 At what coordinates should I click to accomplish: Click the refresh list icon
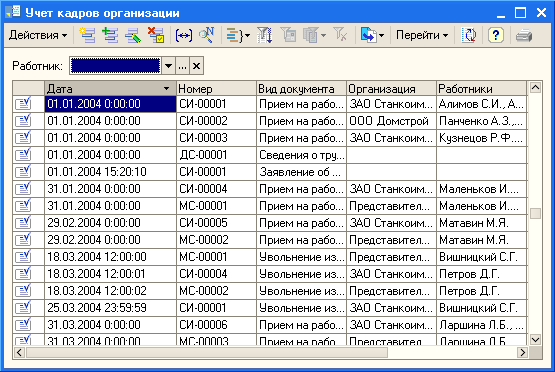(x=469, y=35)
